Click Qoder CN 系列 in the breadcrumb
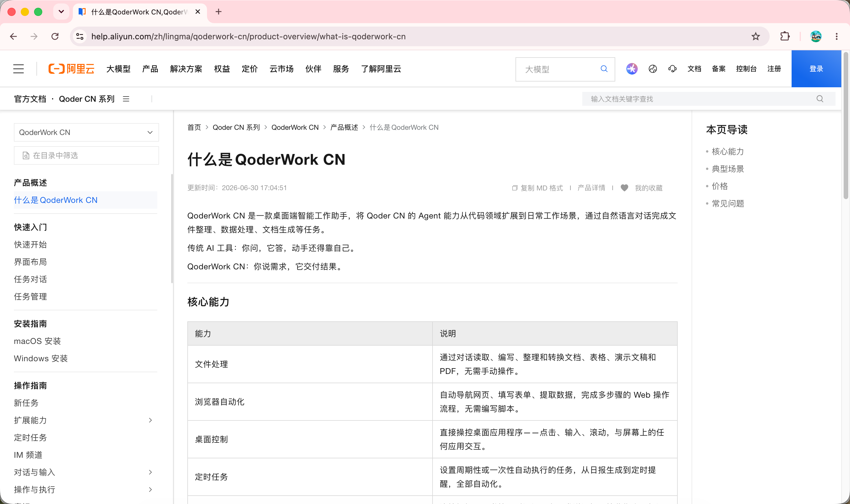The height and width of the screenshot is (504, 850). point(236,127)
